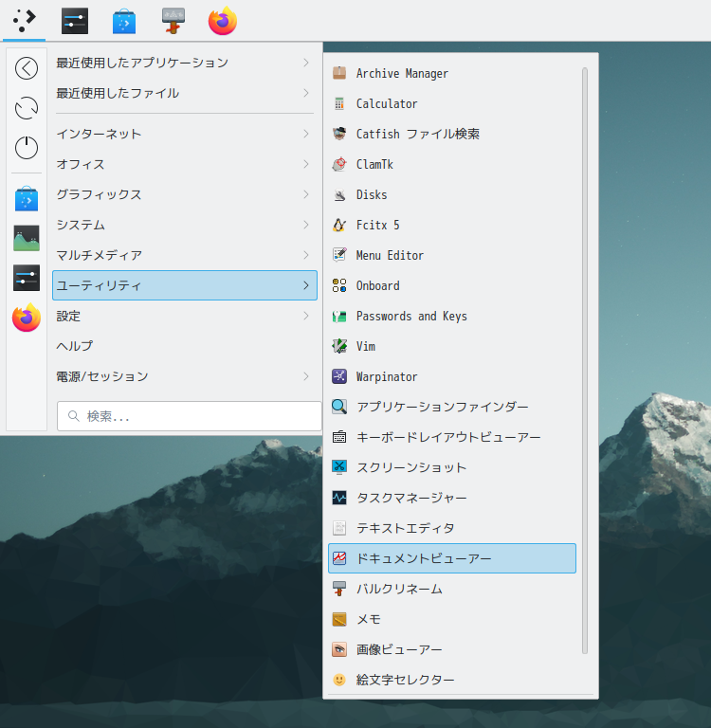Launch Calculator app icon
This screenshot has width=711, height=728.
tap(339, 103)
